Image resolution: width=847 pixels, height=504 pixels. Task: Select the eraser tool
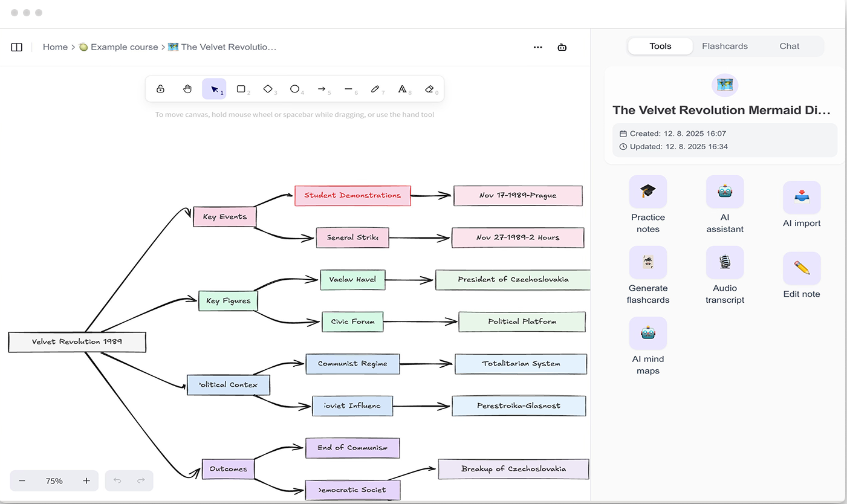pyautogui.click(x=429, y=89)
